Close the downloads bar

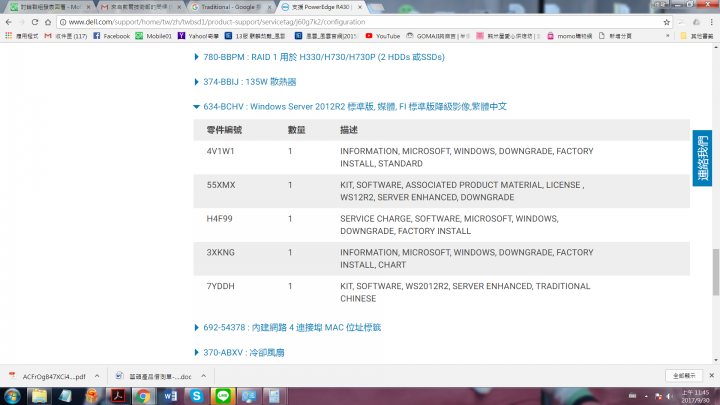pos(712,376)
